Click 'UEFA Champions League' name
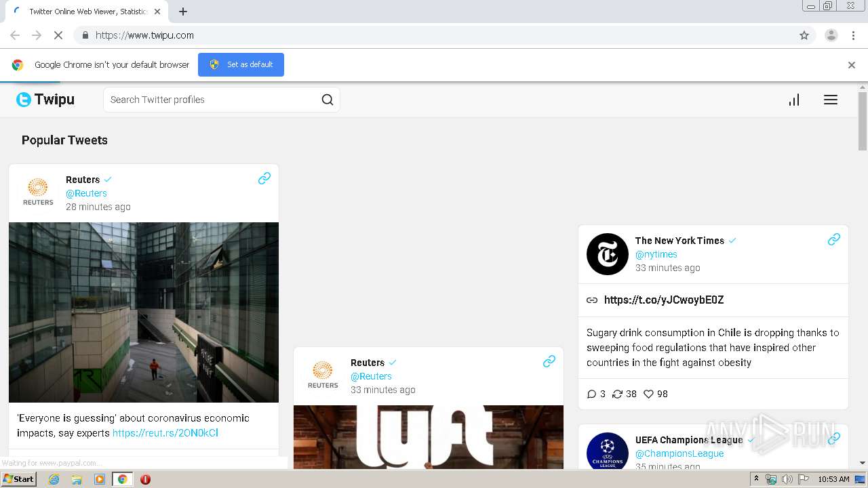 689,440
